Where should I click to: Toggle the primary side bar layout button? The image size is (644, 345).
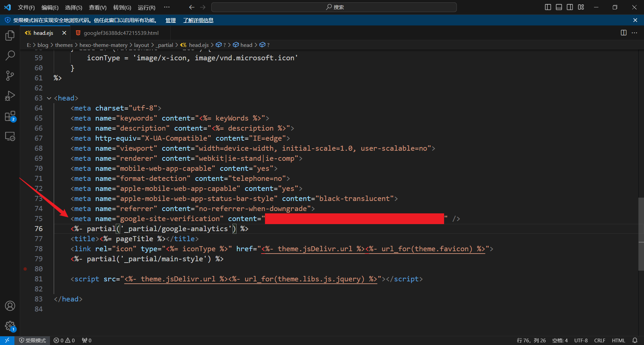point(548,7)
